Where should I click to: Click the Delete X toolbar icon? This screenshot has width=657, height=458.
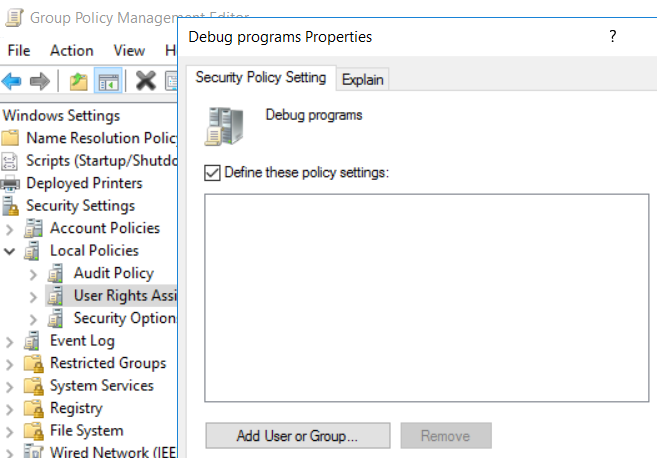[x=145, y=80]
